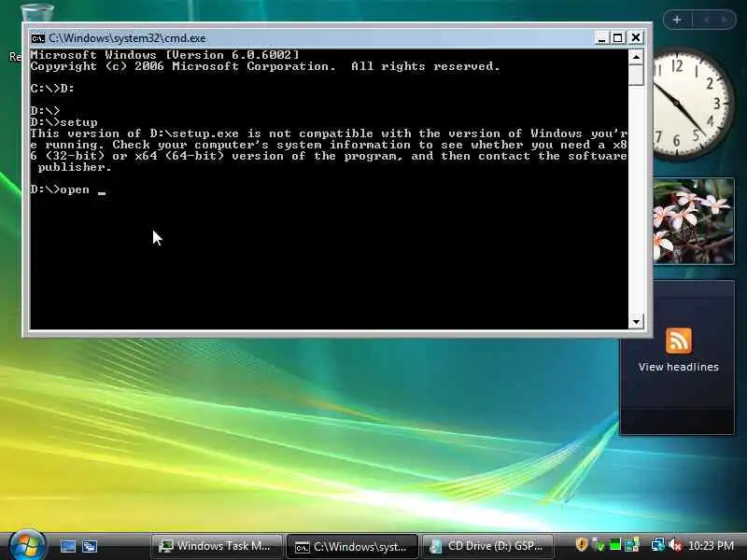Viewport: 747px width, 560px height.
Task: Maximize the cmd.exe window
Action: (618, 37)
